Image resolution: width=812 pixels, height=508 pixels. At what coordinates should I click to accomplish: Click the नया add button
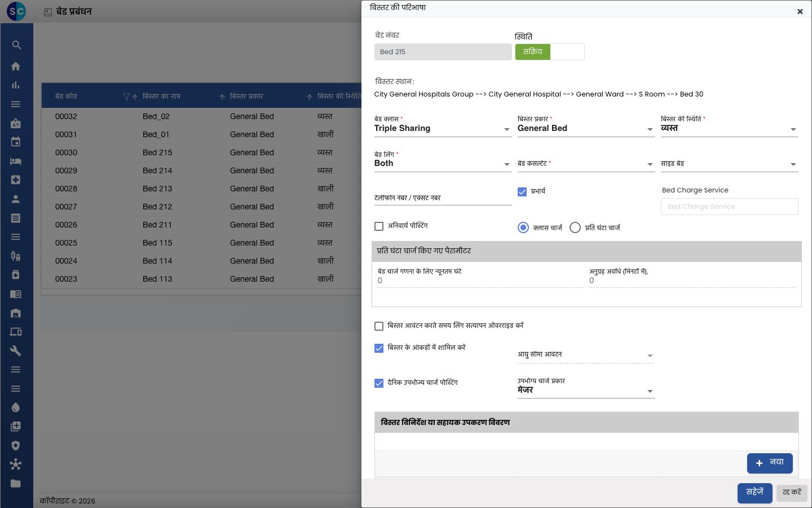point(770,463)
